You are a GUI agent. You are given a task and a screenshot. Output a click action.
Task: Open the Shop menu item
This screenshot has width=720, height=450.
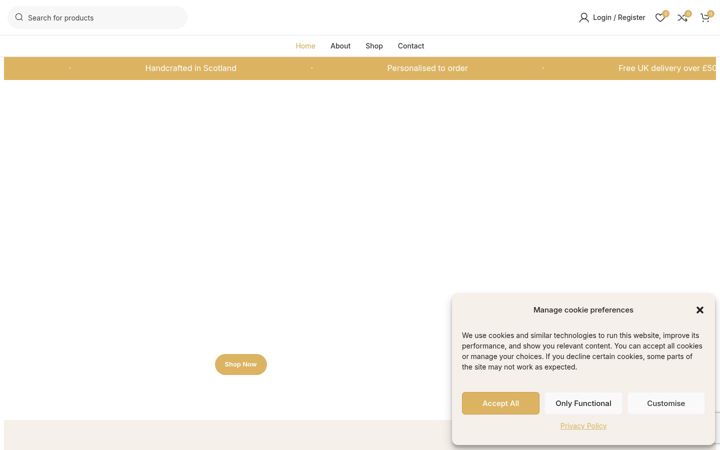(x=374, y=46)
